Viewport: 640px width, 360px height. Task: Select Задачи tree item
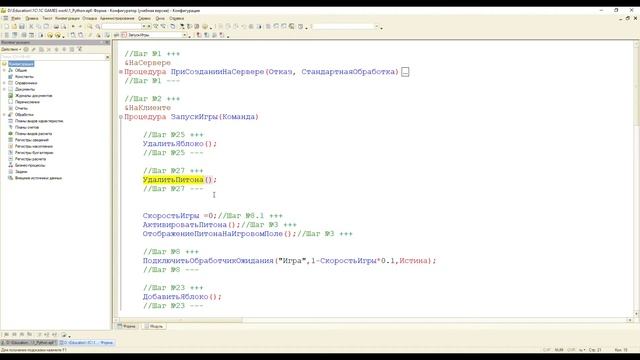click(21, 172)
